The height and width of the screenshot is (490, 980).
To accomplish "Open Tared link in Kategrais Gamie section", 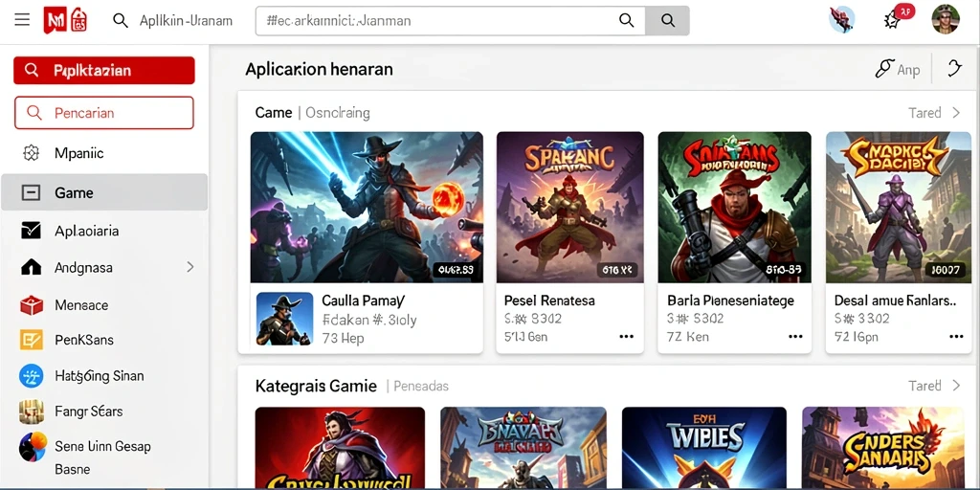I will click(924, 386).
